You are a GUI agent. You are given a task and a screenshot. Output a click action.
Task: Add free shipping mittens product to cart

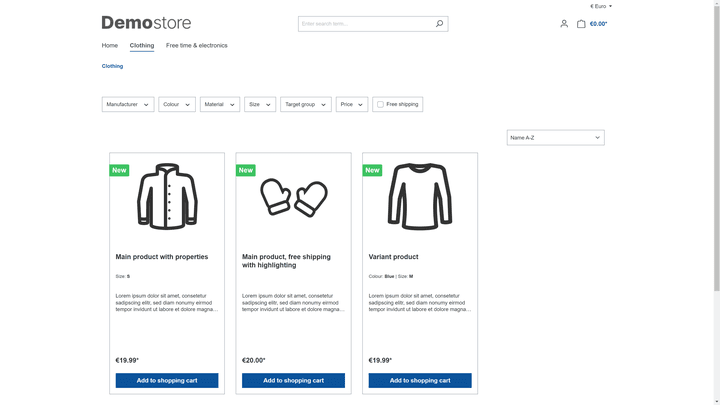(293, 380)
